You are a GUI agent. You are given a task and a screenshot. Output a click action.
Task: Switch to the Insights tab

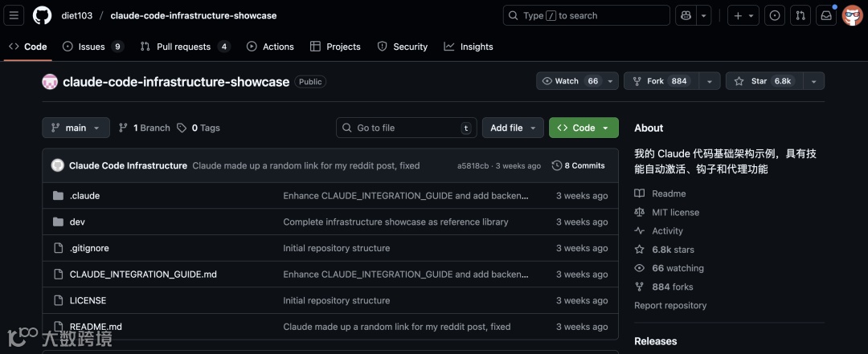coord(469,47)
